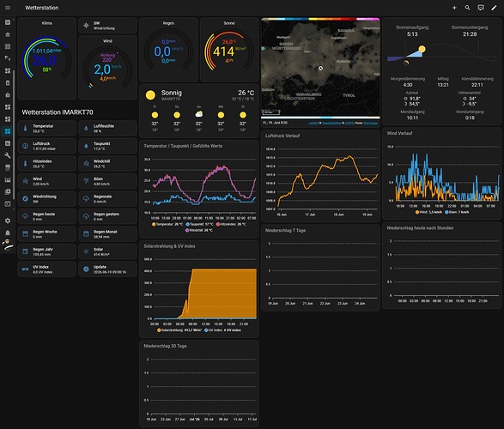The height and width of the screenshot is (429, 504).
Task: Click the Sonnenuntergang 21:28 value
Action: [x=470, y=34]
